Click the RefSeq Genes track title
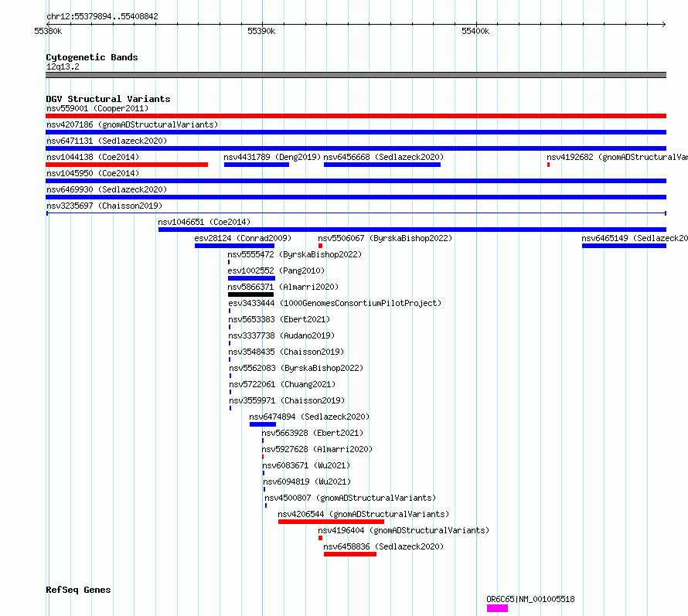 pyautogui.click(x=78, y=590)
